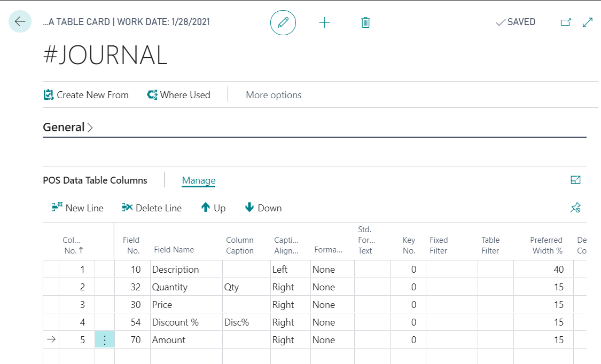Click the Qty column caption cell
This screenshot has height=364, width=601.
[x=246, y=287]
